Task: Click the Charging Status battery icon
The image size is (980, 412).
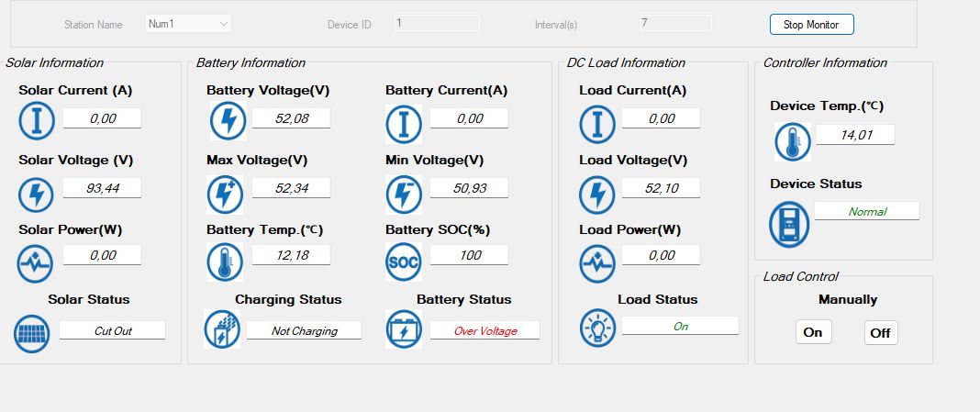Action: tap(221, 329)
